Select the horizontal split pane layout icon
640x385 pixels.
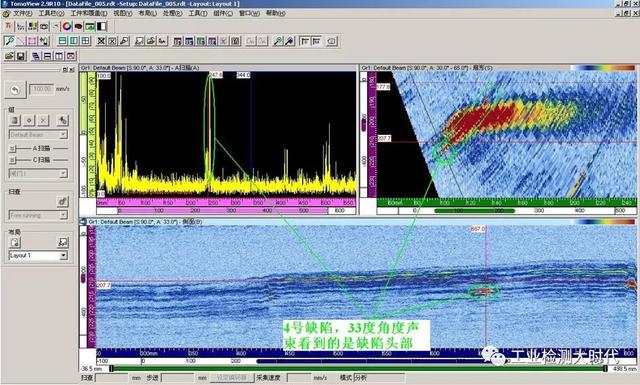click(62, 41)
